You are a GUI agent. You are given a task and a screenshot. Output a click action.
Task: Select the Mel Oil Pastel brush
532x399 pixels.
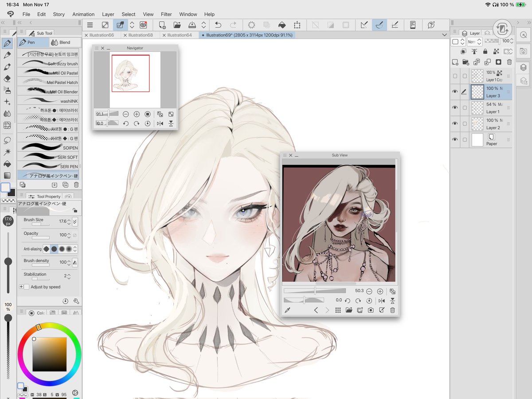[x=49, y=73]
